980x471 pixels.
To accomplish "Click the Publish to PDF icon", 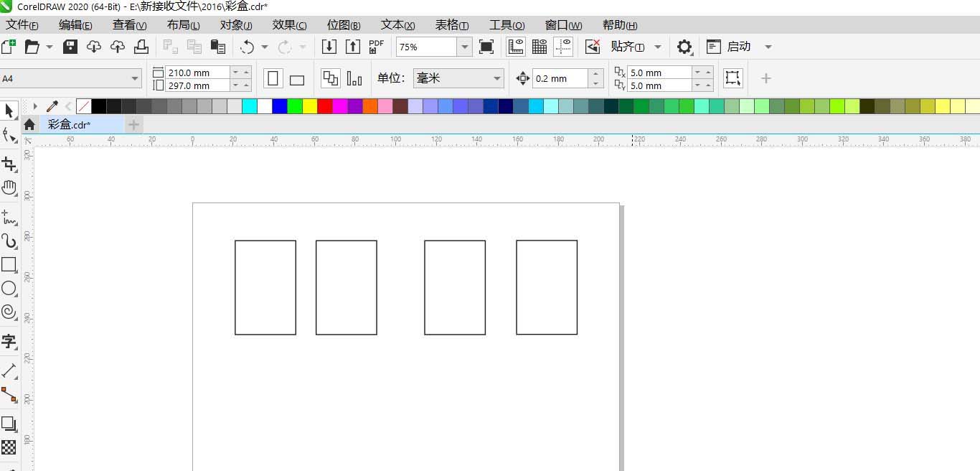I will click(x=376, y=47).
